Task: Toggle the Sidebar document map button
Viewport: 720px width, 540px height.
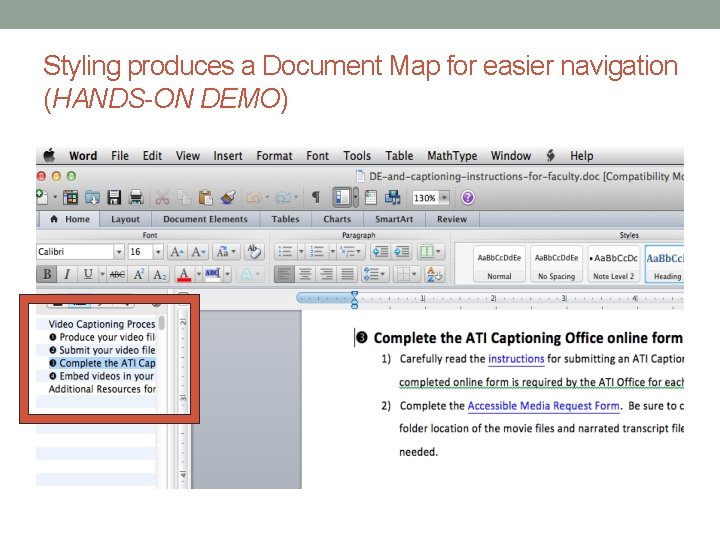Action: (x=342, y=197)
